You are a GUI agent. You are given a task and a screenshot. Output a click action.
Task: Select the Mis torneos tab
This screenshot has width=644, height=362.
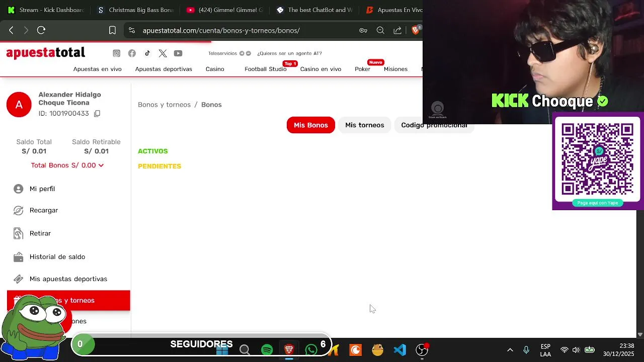(365, 125)
